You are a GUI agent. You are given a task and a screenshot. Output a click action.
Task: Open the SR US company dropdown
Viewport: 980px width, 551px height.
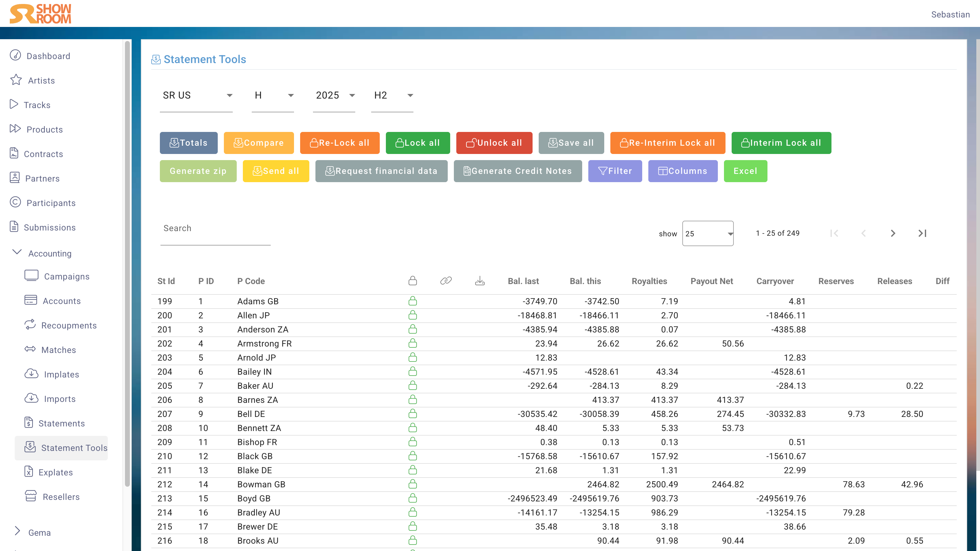[196, 96]
